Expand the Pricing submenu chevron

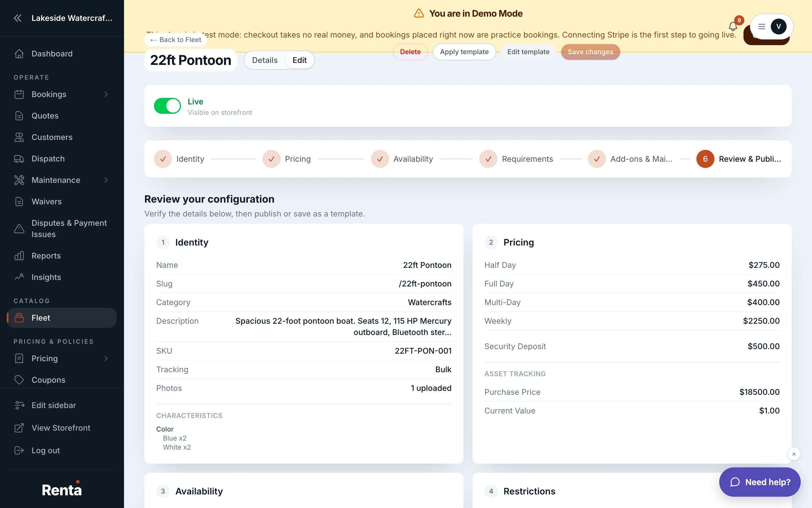tap(106, 358)
